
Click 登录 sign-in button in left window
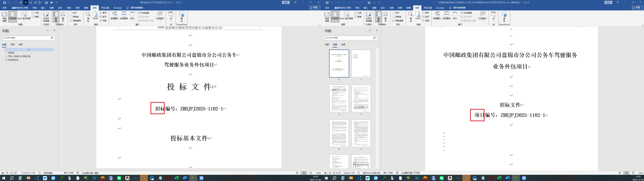[x=286, y=3]
